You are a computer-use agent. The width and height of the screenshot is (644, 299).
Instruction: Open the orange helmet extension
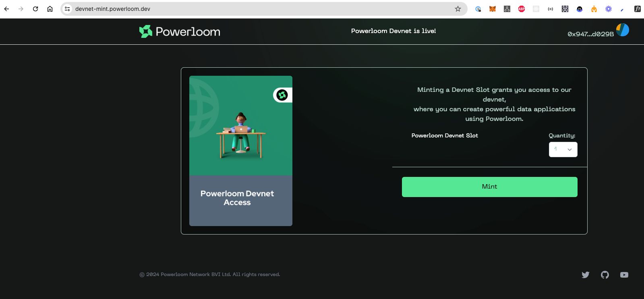[594, 9]
